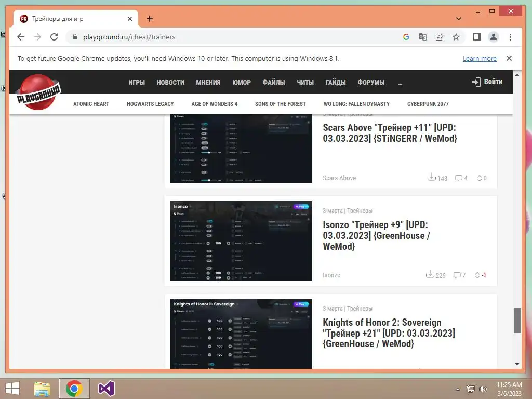Click the network tray icon
Viewport: 532px width, 399px height.
point(470,389)
